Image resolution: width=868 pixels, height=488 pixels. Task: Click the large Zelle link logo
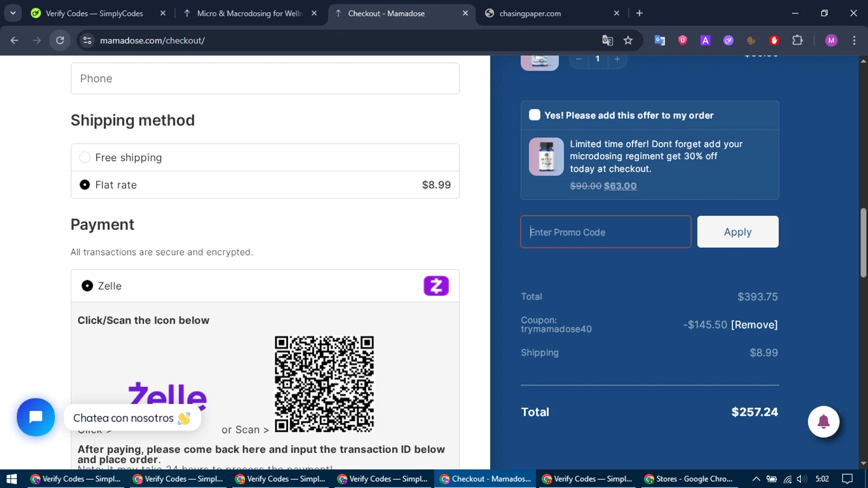click(167, 397)
